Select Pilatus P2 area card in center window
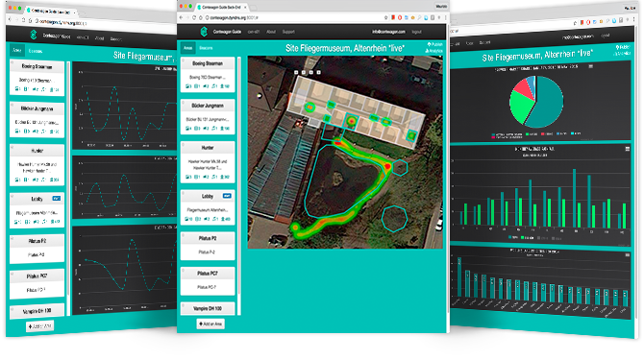 point(208,246)
